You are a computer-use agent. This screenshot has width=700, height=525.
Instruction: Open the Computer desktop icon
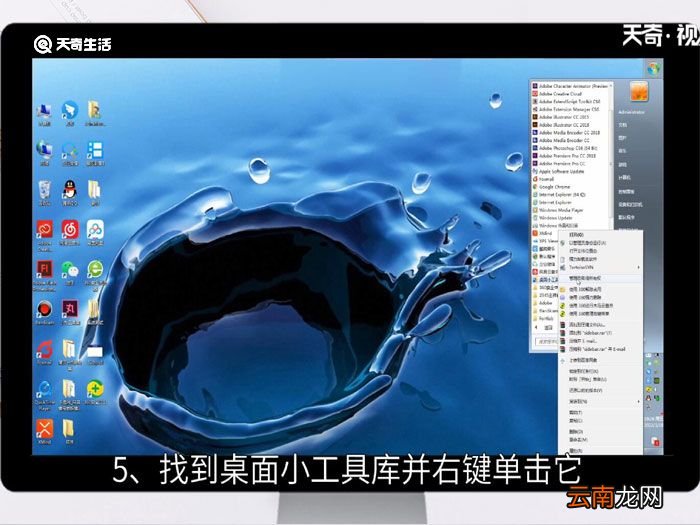pyautogui.click(x=44, y=112)
